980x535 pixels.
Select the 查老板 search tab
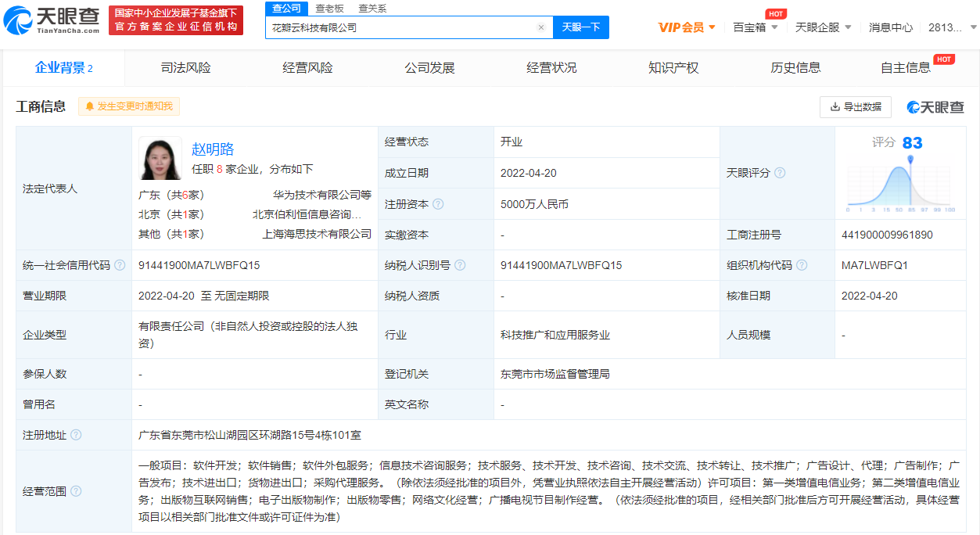[x=329, y=9]
